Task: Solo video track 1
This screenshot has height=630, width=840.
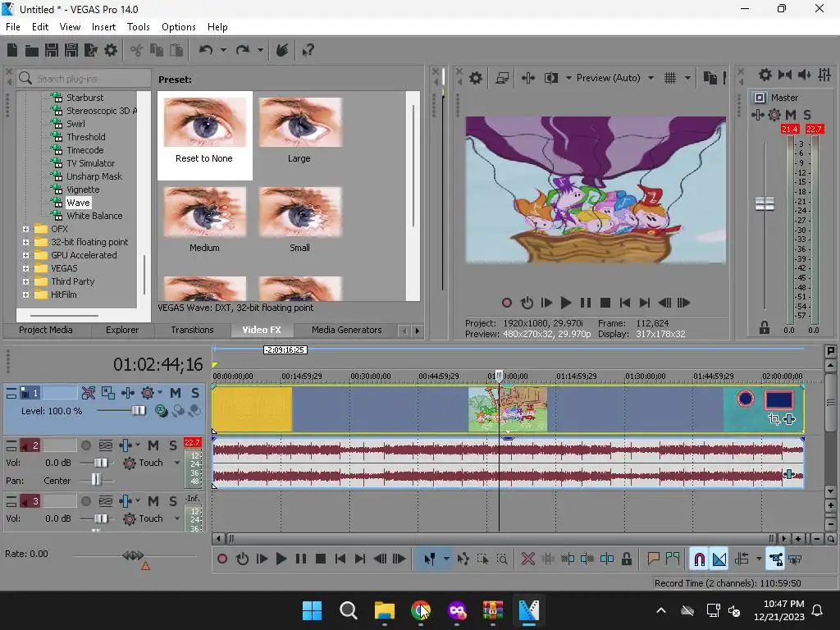Action: 195,393
